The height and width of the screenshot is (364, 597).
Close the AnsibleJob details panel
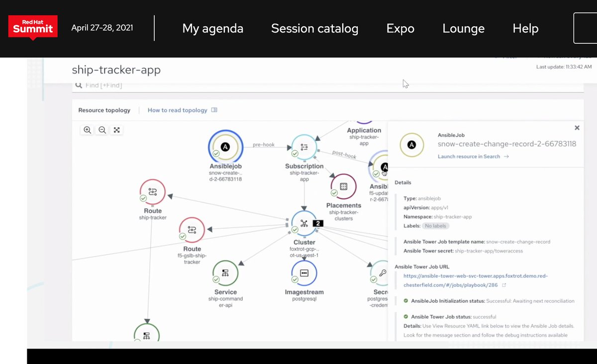577,128
